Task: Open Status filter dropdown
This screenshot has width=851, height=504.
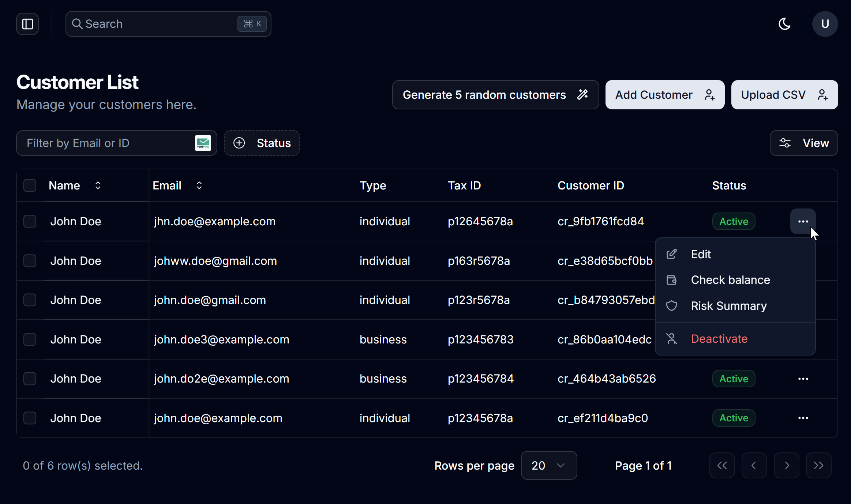Action: pyautogui.click(x=262, y=143)
